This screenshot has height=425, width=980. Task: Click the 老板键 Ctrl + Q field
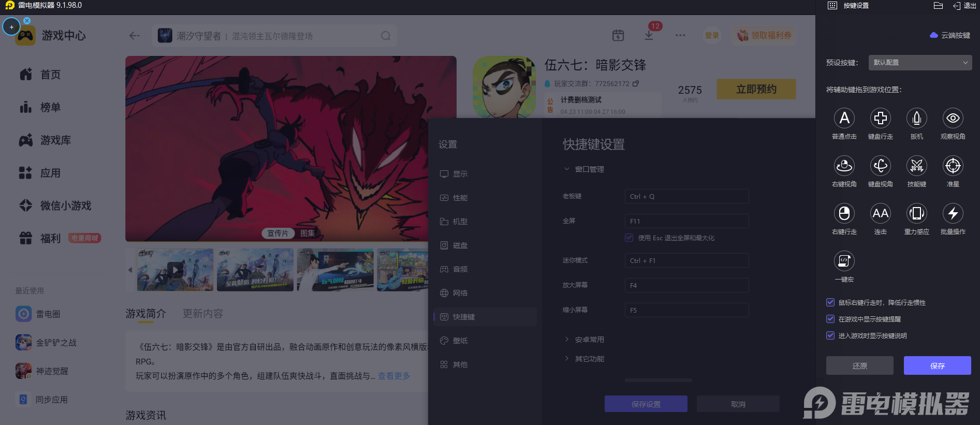pyautogui.click(x=686, y=197)
